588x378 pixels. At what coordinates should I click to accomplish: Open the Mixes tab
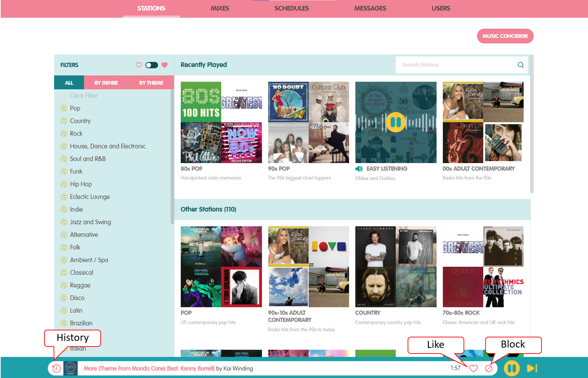[220, 8]
